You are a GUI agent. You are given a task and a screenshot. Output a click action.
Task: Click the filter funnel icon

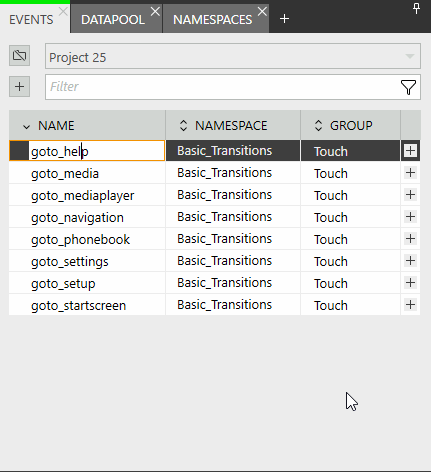click(x=408, y=87)
